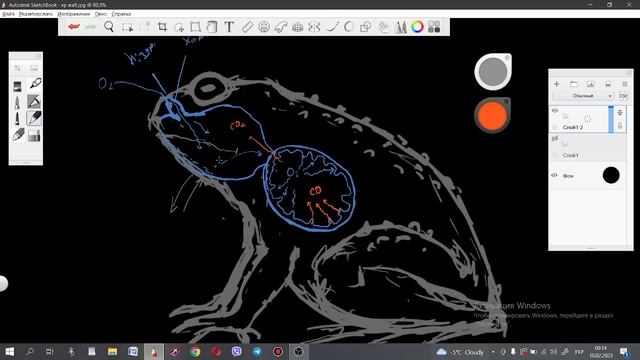640x360 pixels.
Task: Open the Окно menu
Action: tap(101, 14)
